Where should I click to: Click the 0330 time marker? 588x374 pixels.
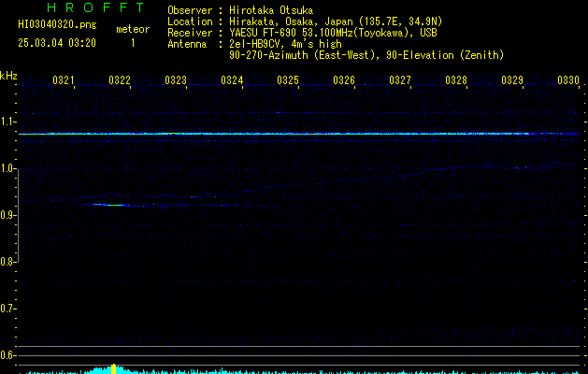[568, 80]
